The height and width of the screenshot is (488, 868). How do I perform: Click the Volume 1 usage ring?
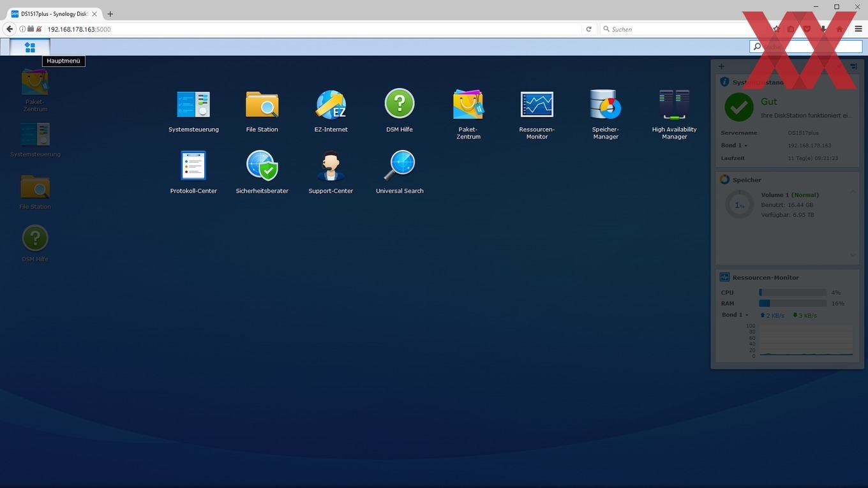tap(739, 205)
